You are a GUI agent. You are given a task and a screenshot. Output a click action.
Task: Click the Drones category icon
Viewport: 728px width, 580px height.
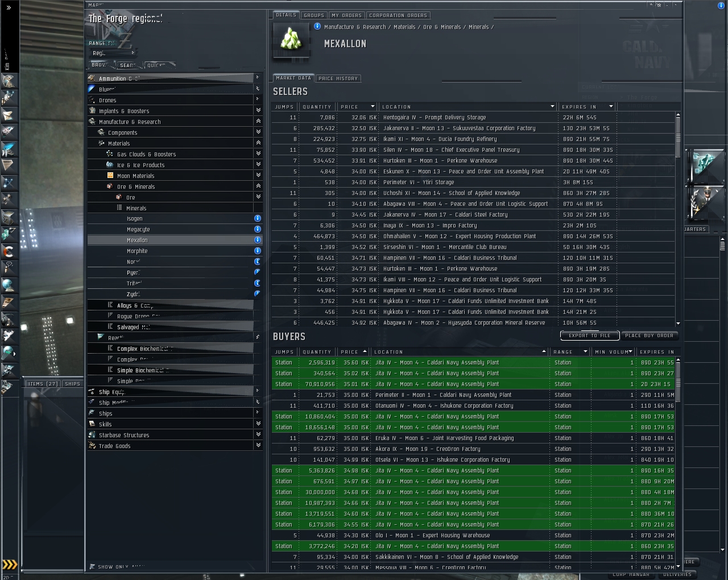[x=92, y=100]
